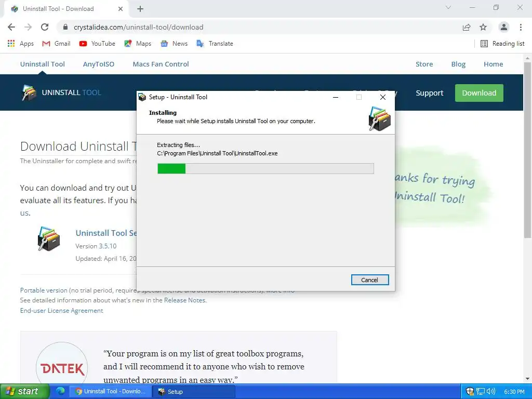The height and width of the screenshot is (399, 532).
Task: Click the browser forward arrow
Action: (28, 27)
